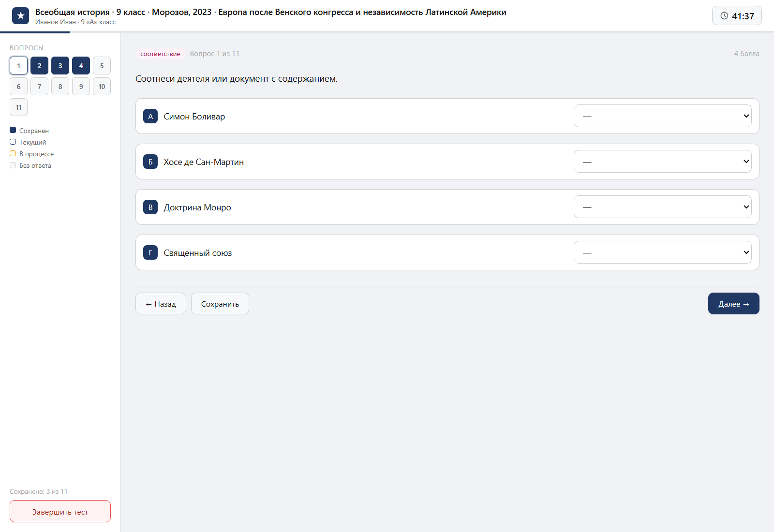
Task: Click the Далее → button
Action: pyautogui.click(x=733, y=304)
